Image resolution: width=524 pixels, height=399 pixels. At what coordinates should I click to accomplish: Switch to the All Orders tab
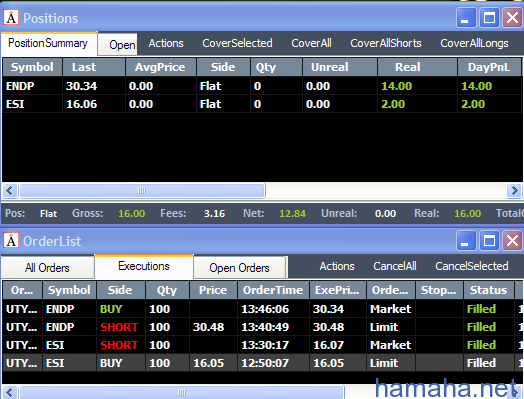(x=47, y=268)
